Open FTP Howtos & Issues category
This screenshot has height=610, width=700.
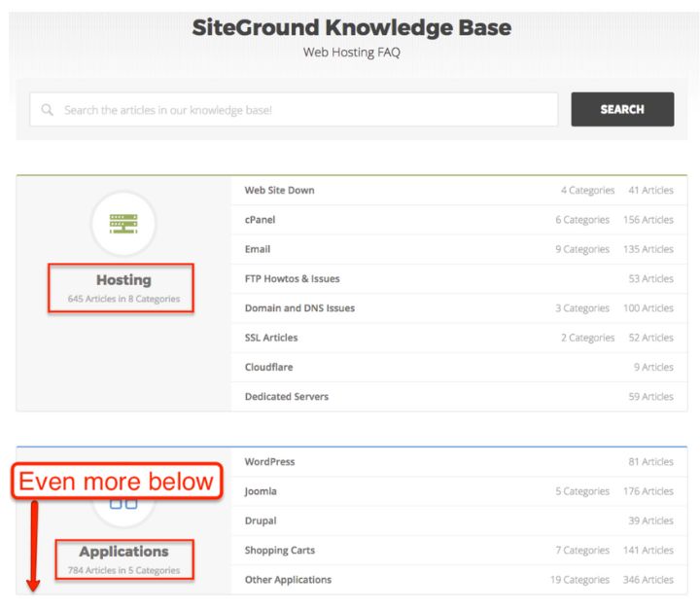pos(292,279)
